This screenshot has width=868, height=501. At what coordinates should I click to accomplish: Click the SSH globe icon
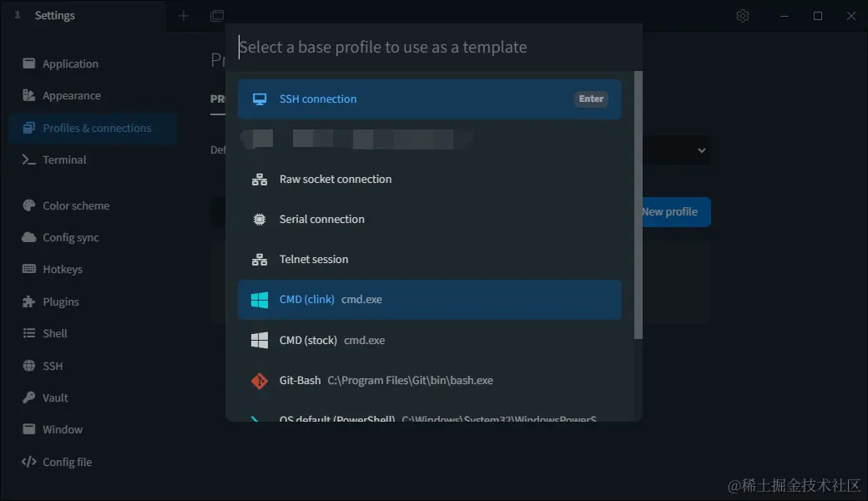coord(28,366)
